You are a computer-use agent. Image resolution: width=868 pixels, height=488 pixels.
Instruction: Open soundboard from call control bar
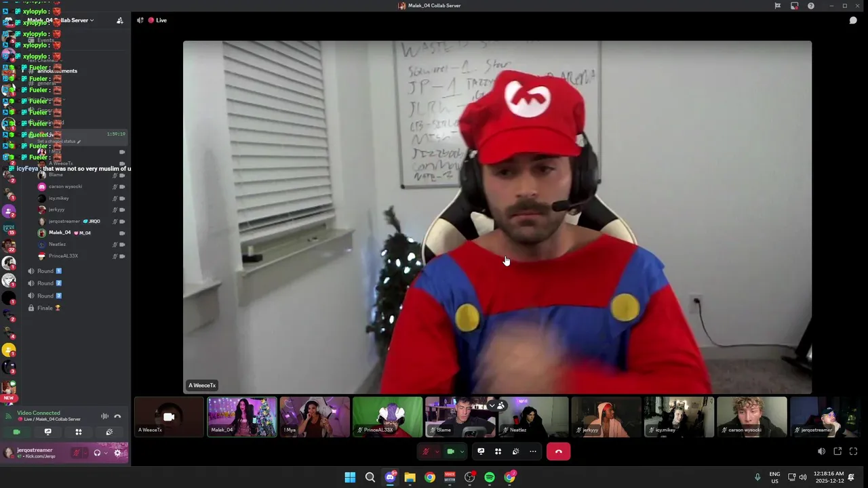(515, 451)
